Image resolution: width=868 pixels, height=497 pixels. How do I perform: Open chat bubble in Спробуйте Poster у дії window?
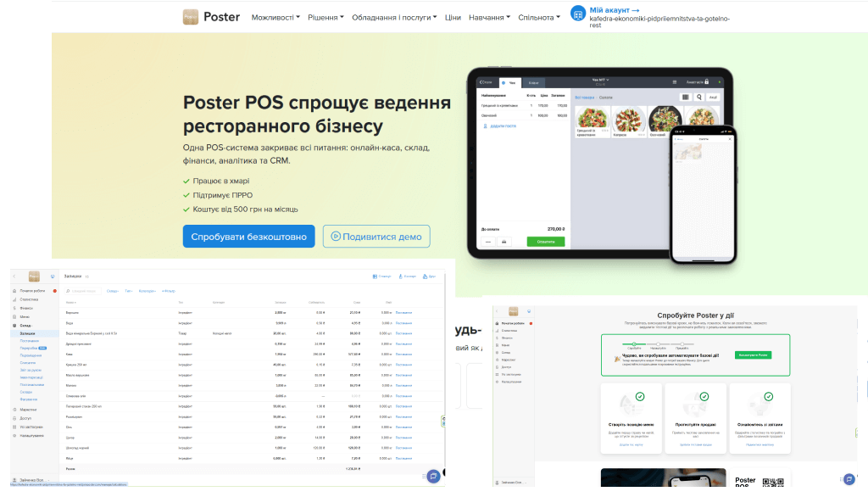pos(849,479)
